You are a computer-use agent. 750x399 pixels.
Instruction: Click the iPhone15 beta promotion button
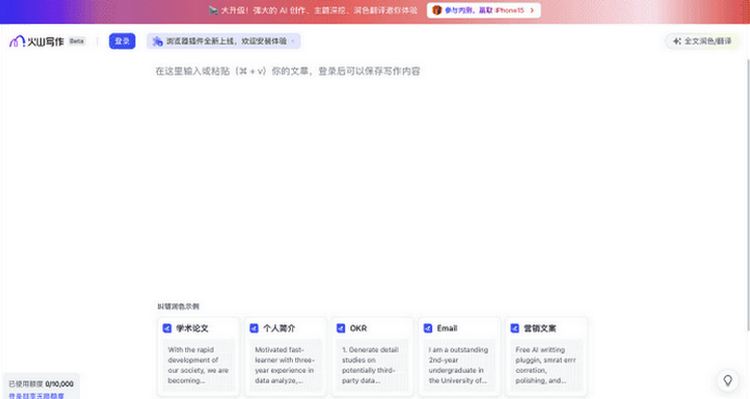point(484,10)
